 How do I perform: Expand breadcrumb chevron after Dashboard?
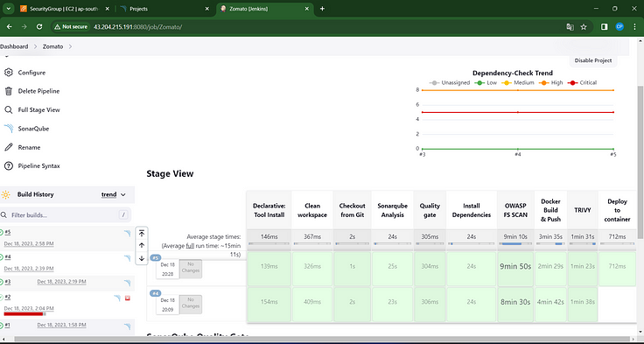(35, 46)
